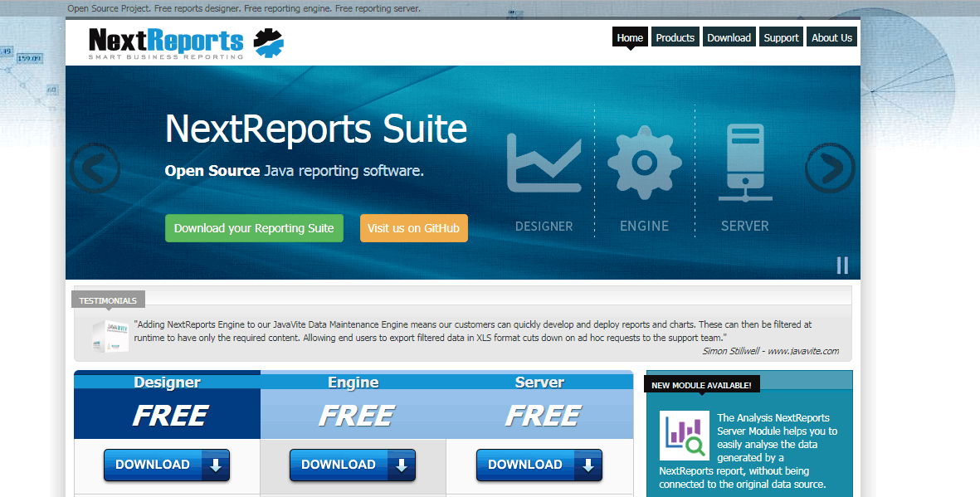Click Simon Stillwell - www.javavite.com attribution

[x=771, y=351]
